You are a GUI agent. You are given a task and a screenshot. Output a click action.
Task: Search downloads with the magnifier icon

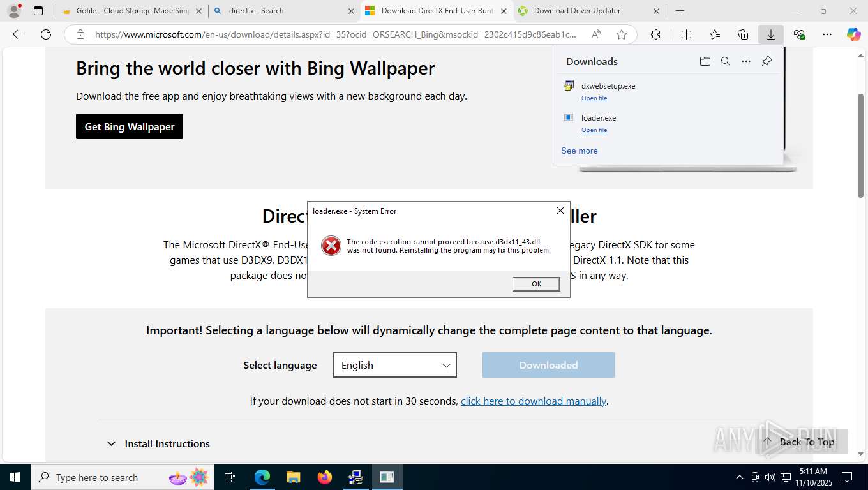725,61
